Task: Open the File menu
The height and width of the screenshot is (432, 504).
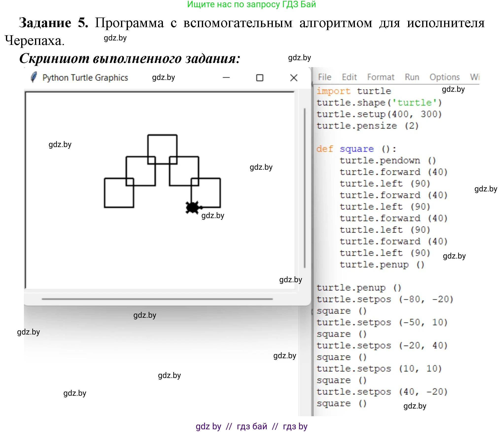Action: [324, 77]
